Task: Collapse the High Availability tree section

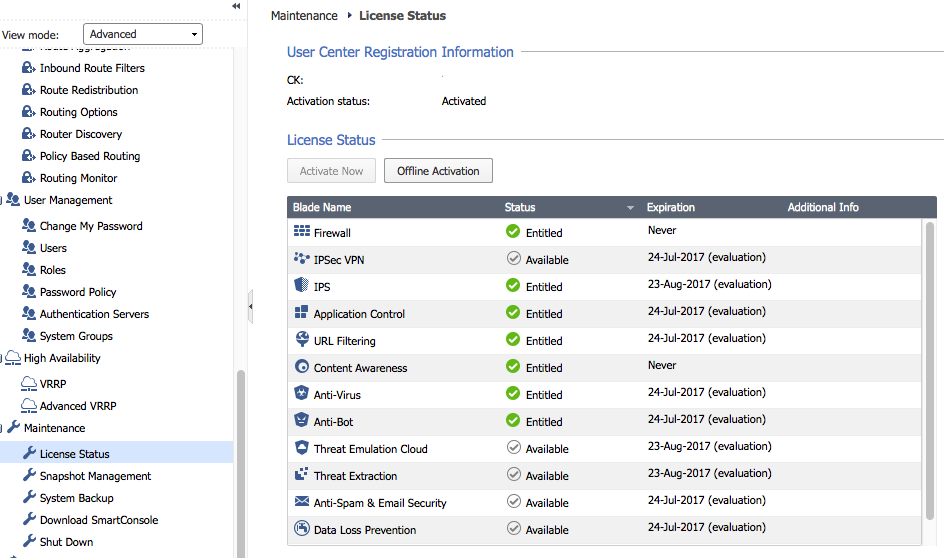Action: (2, 359)
